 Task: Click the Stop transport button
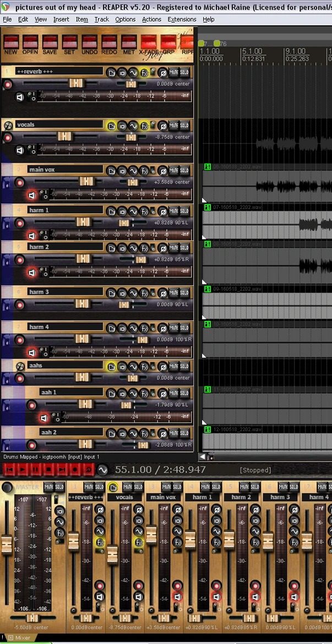click(49, 469)
